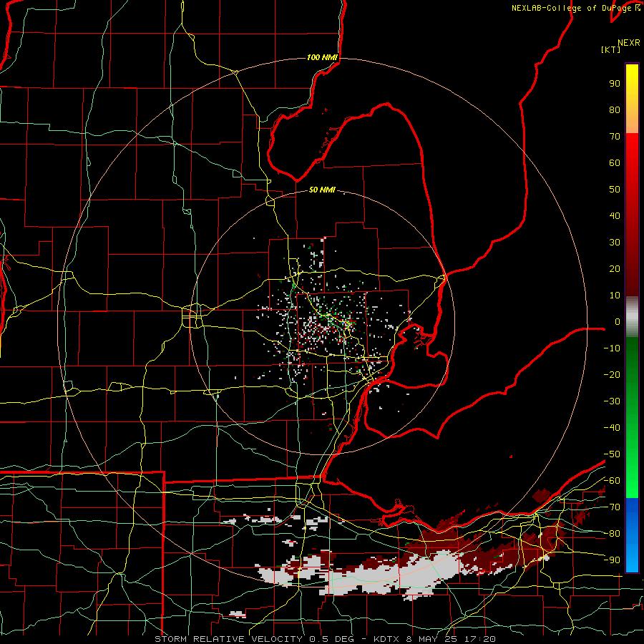This screenshot has width=644, height=644.
Task: Click the 100 NMI range ring label
Action: point(322,57)
